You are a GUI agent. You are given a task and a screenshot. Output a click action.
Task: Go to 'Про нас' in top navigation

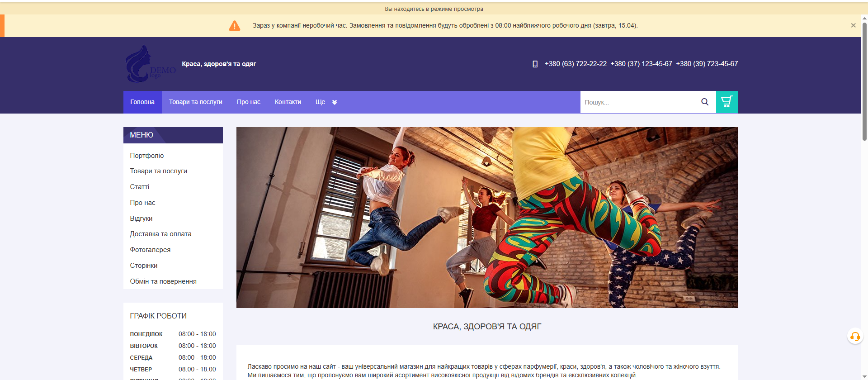pos(248,102)
